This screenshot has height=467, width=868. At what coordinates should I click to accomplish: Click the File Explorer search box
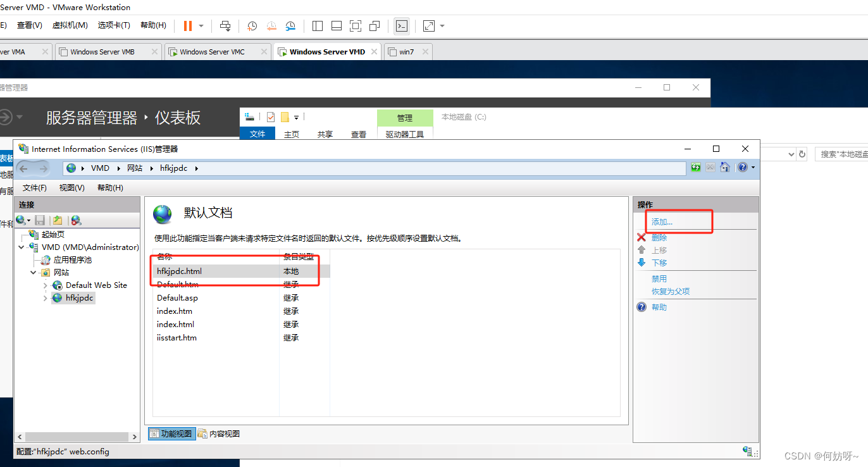[843, 154]
